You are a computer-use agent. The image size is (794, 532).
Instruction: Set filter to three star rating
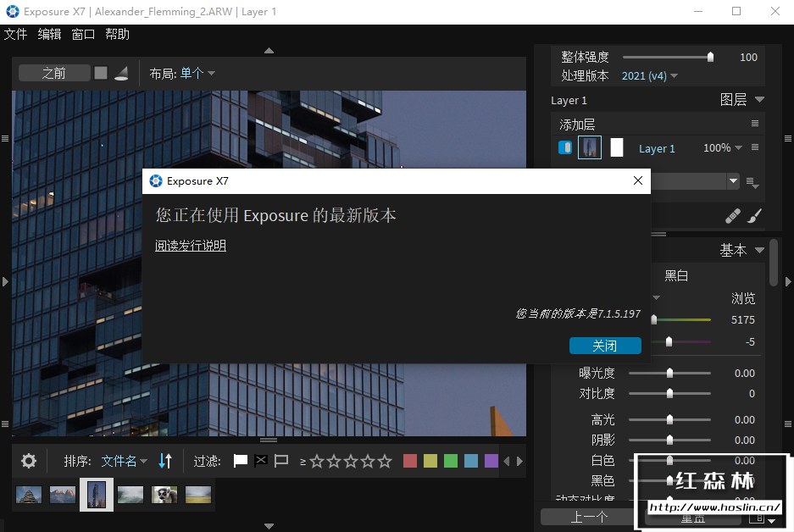click(x=351, y=461)
